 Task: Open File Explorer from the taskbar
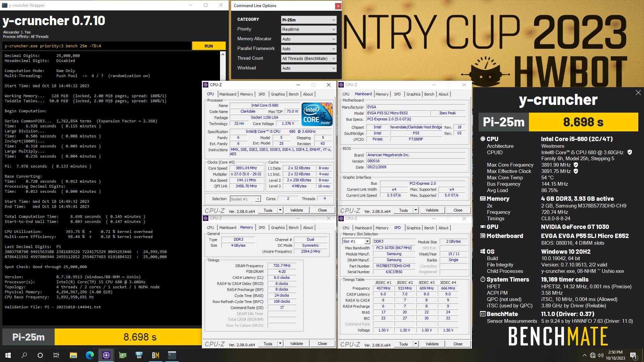tap(73, 355)
